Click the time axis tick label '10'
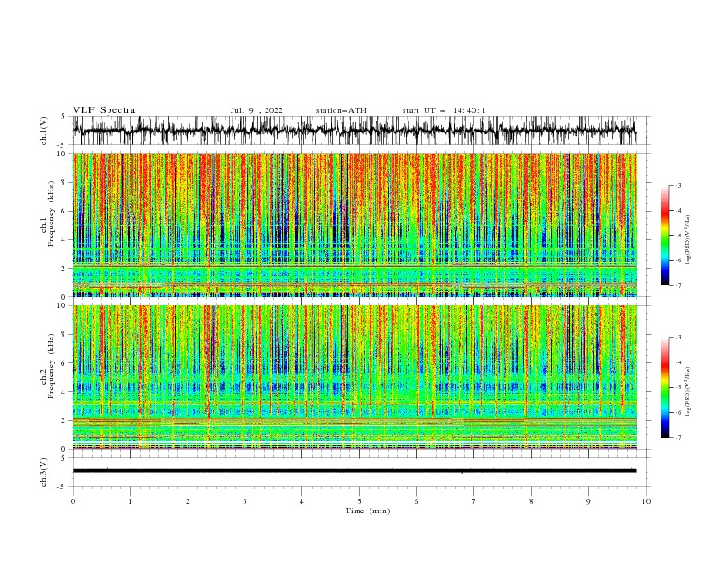This screenshot has height=563, width=728. pyautogui.click(x=646, y=501)
